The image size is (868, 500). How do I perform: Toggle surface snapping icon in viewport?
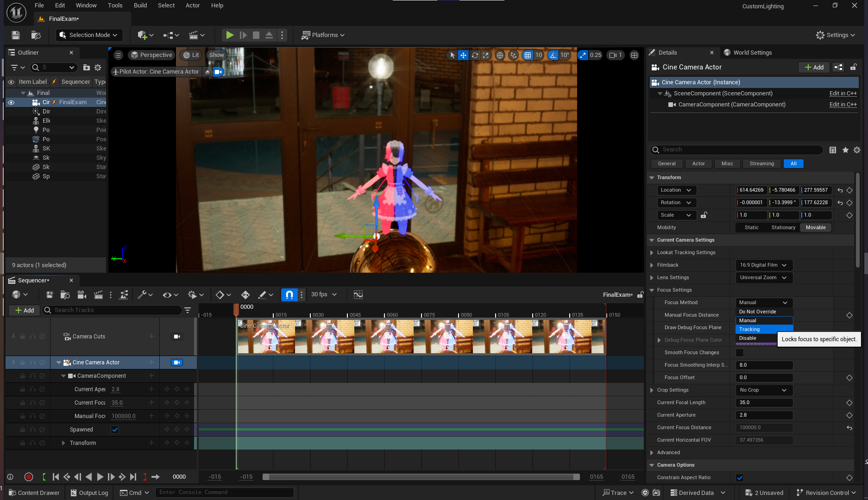(513, 55)
